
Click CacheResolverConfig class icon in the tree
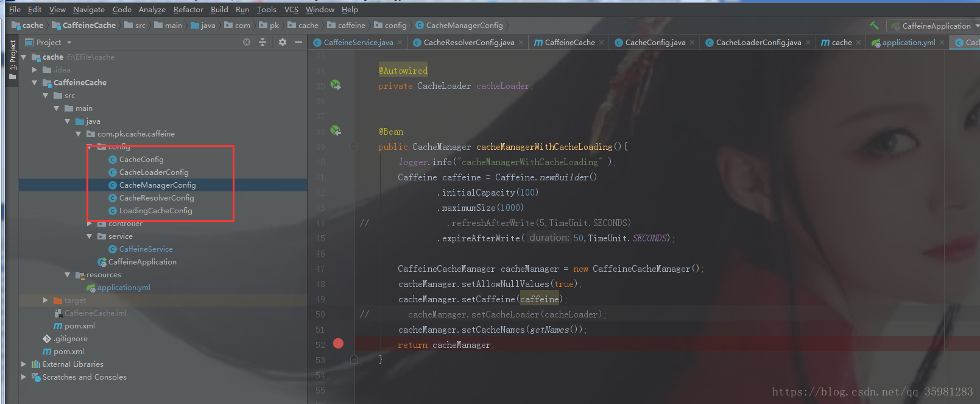pos(113,198)
